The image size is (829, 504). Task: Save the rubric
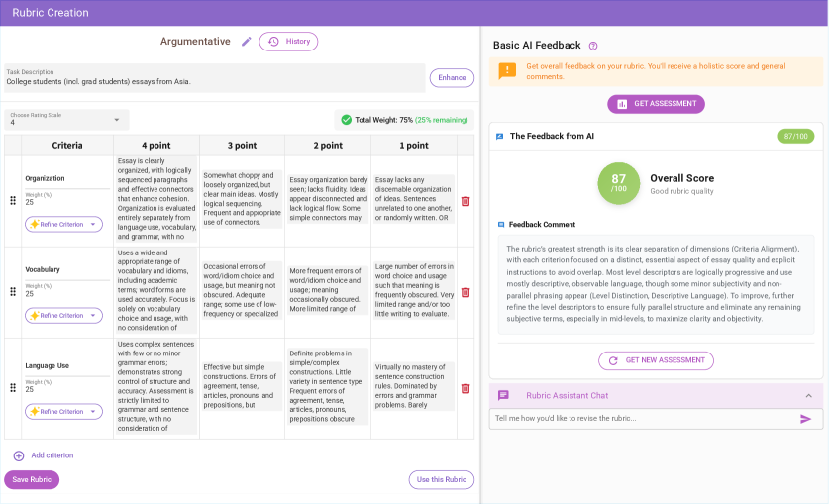[32, 480]
